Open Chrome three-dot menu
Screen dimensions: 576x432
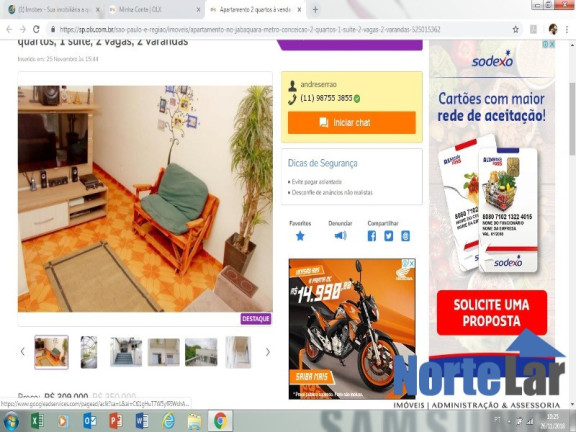pyautogui.click(x=566, y=29)
